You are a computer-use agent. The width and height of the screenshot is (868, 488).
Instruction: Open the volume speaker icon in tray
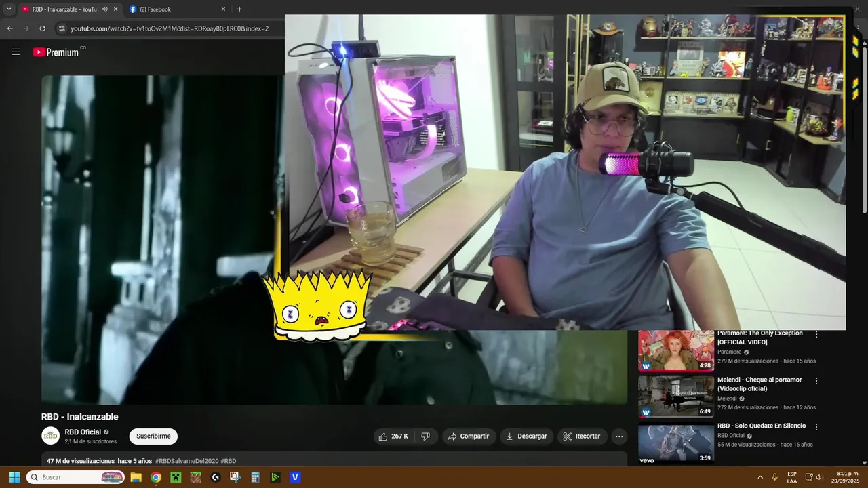(x=819, y=477)
